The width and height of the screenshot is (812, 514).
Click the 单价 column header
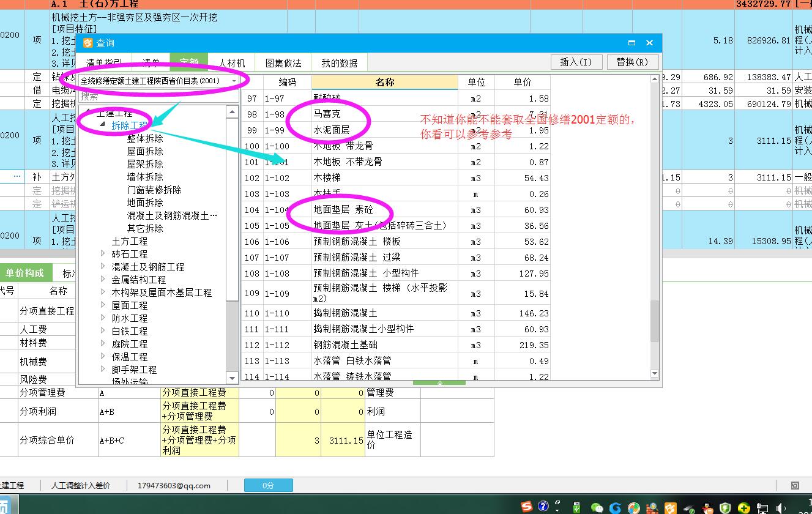523,82
